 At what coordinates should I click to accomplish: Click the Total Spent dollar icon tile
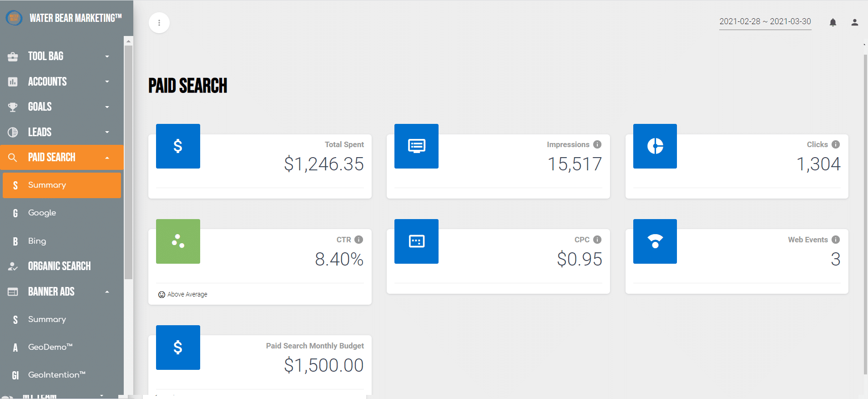pyautogui.click(x=178, y=146)
